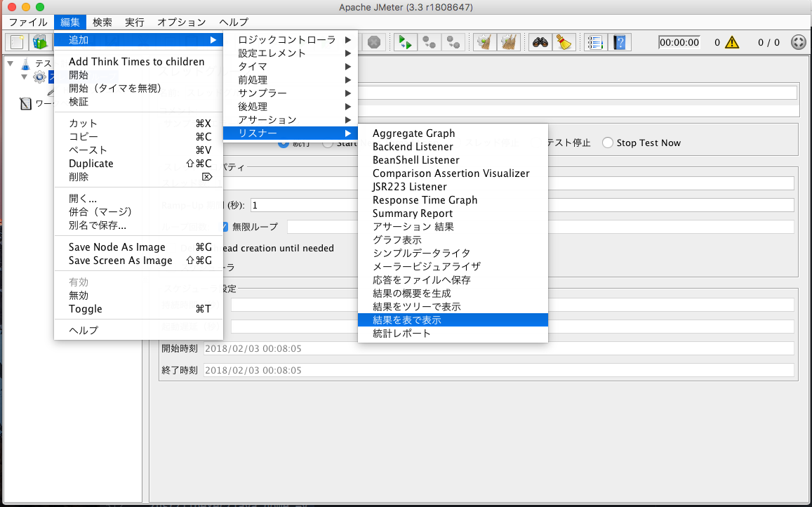Click the Clear broom-with-gear toolbar icon
The width and height of the screenshot is (812, 507).
[484, 42]
